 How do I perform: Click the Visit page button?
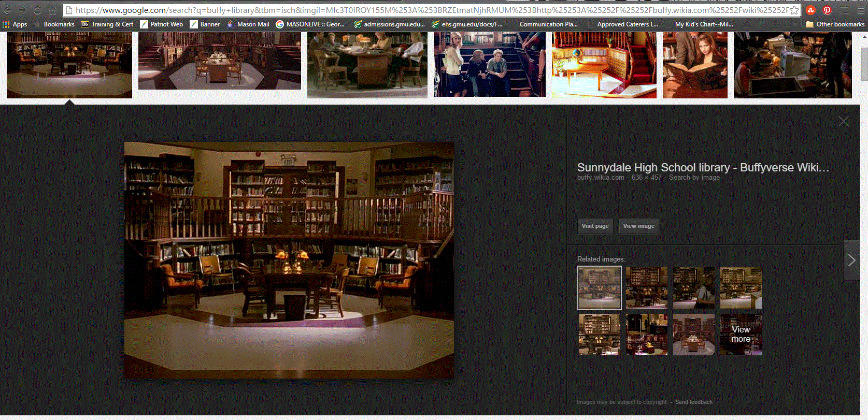click(x=595, y=226)
